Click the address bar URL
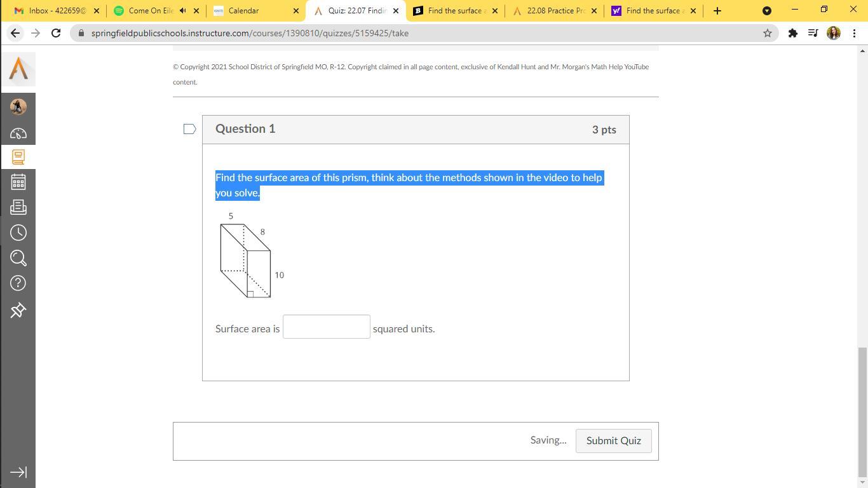Image resolution: width=868 pixels, height=488 pixels. pyautogui.click(x=250, y=33)
